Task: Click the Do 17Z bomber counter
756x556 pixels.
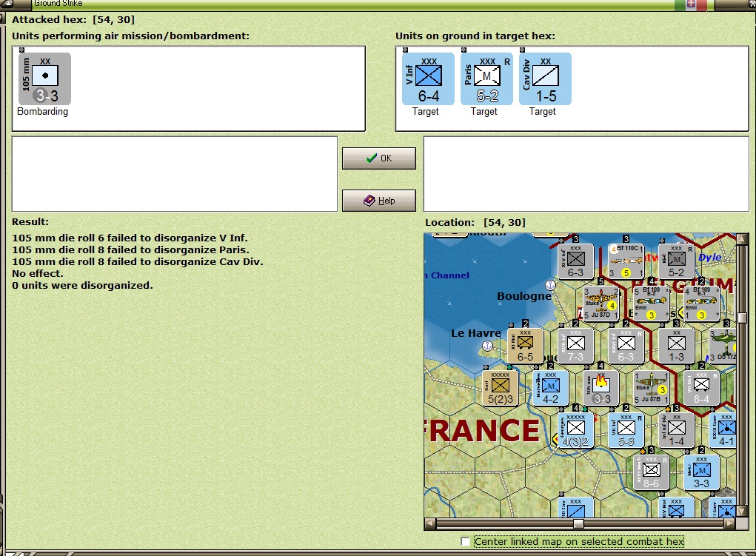Action: coord(723,346)
